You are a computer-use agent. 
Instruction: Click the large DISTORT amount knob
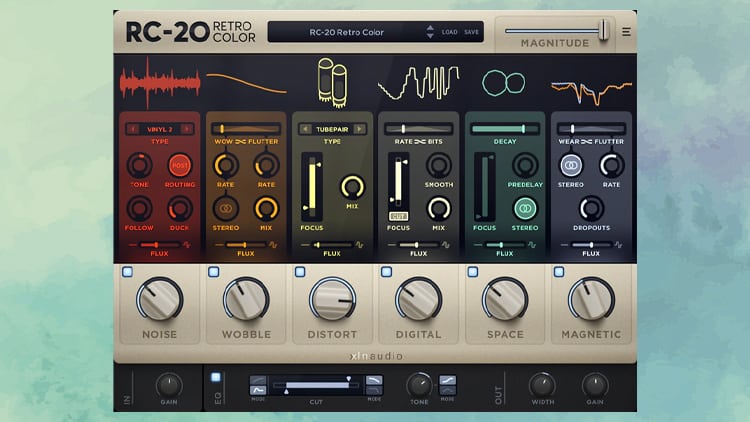(x=332, y=300)
